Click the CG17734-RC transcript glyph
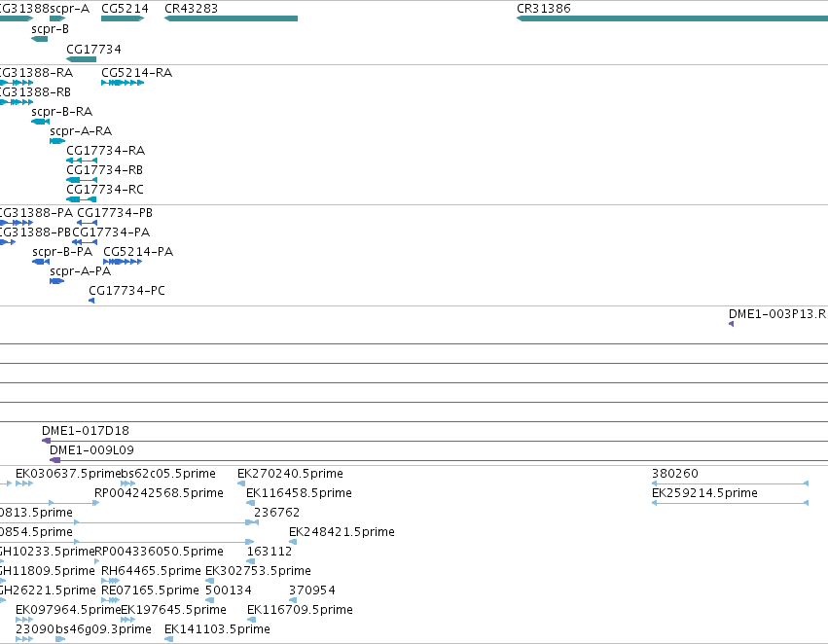Image resolution: width=828 pixels, height=644 pixels. 82,199
